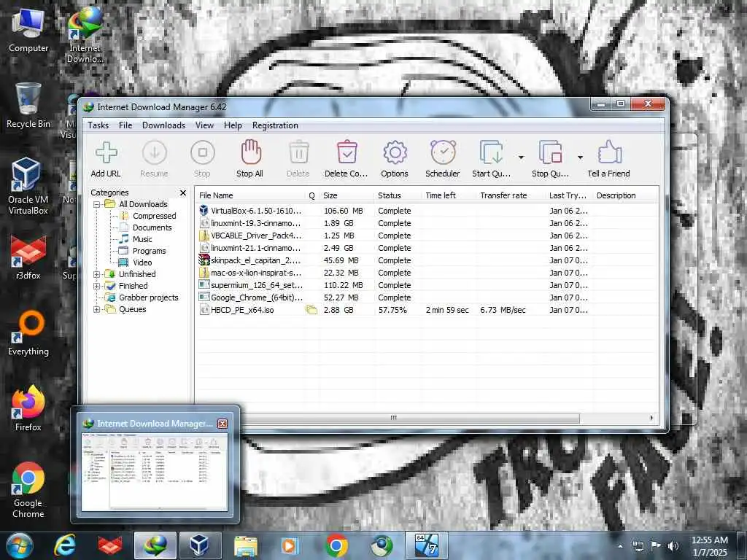Image resolution: width=747 pixels, height=560 pixels.
Task: Click the scrollbar right arrow
Action: pyautogui.click(x=651, y=418)
